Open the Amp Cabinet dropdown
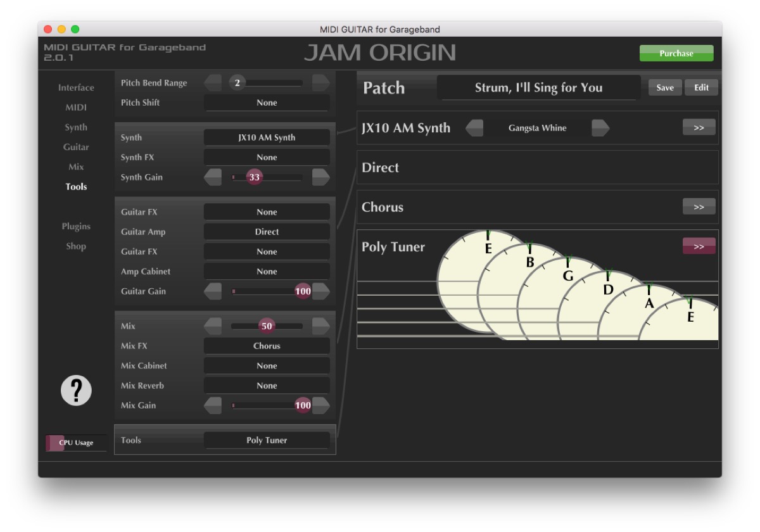This screenshot has width=760, height=532. (267, 271)
